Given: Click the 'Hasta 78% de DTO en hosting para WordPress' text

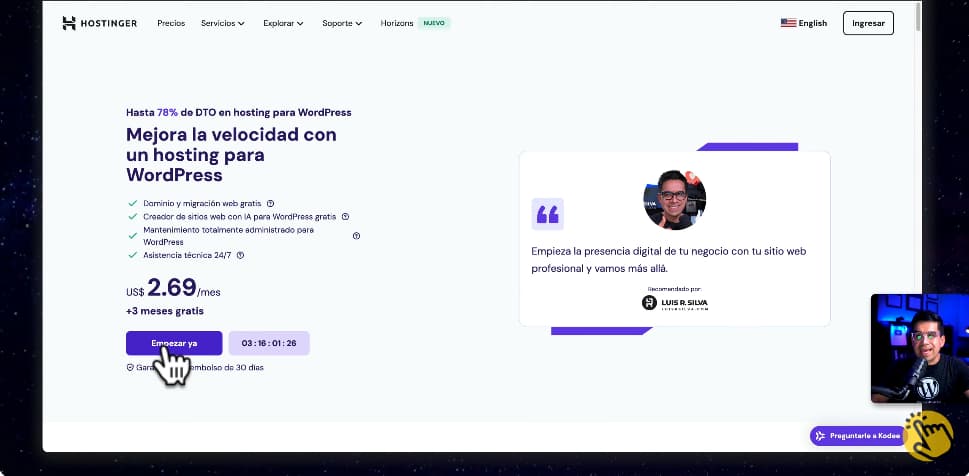Looking at the screenshot, I should point(239,113).
